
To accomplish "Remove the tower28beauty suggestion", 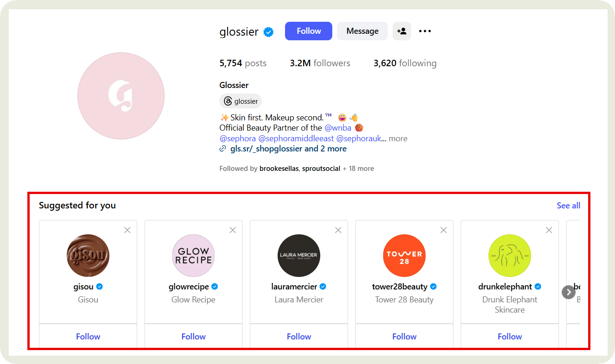I will (444, 230).
